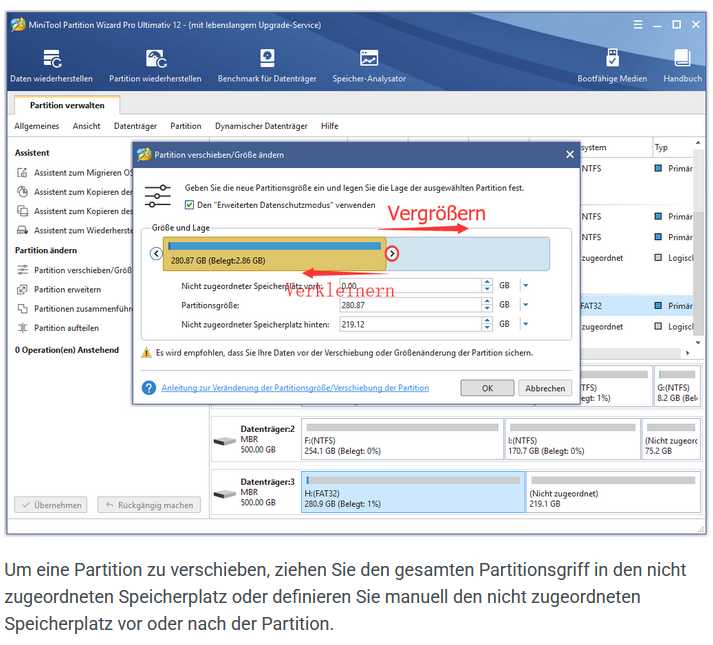Click the Übernehmen button

coord(51,505)
